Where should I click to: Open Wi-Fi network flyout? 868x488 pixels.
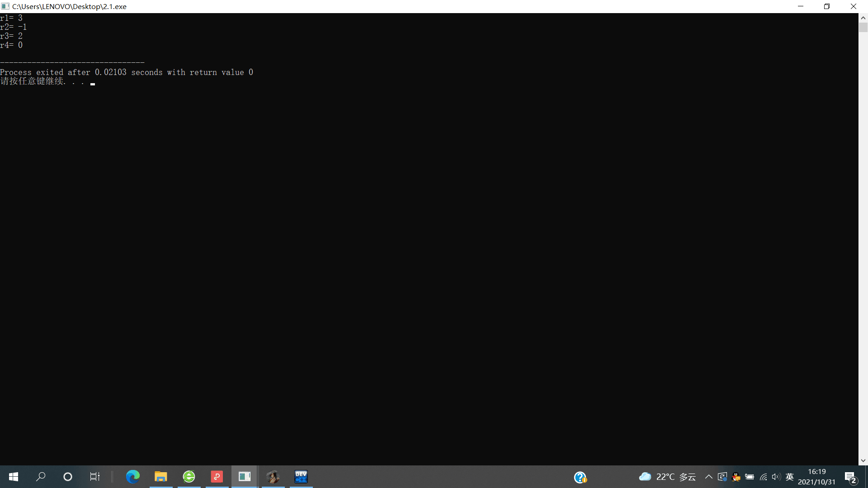click(x=763, y=477)
